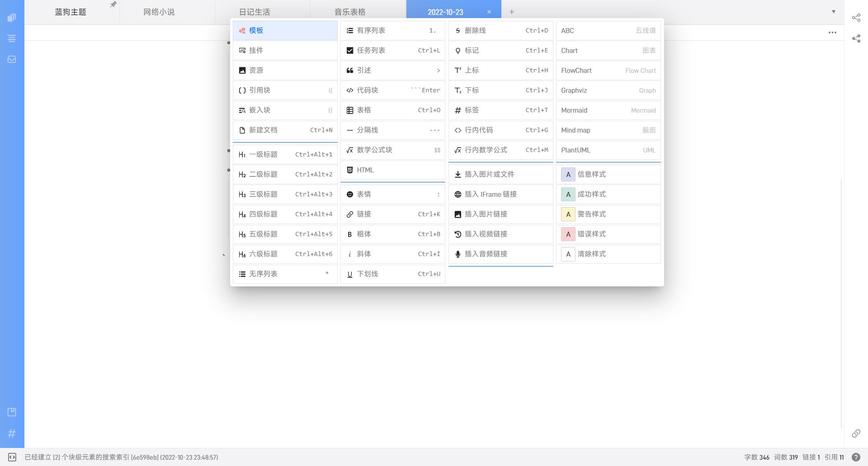868x466 pixels.
Task: Select 新建文档 menu item
Action: coord(285,130)
